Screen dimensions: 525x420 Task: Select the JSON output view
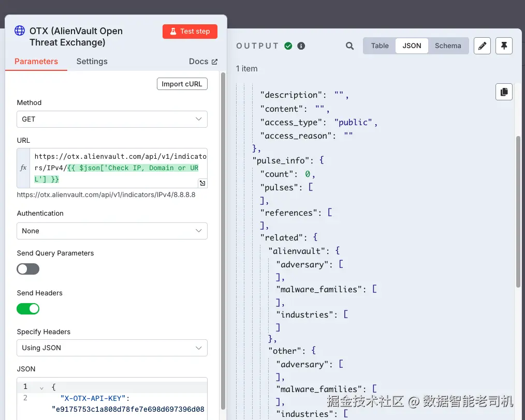click(x=412, y=46)
